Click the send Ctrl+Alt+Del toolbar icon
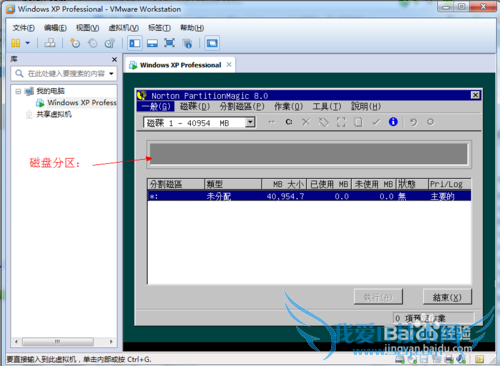Viewport: 500px width, 366px height. click(x=50, y=43)
